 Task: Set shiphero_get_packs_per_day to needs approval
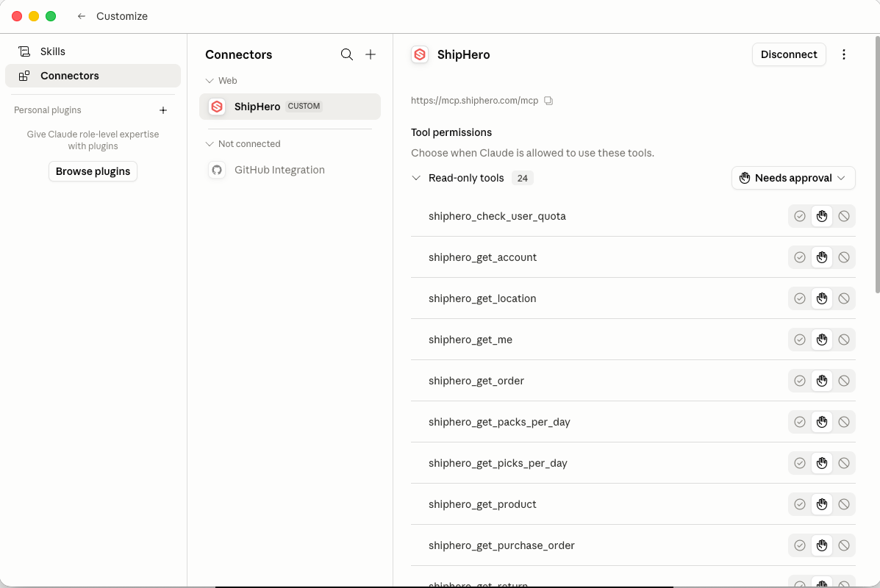pyautogui.click(x=822, y=422)
